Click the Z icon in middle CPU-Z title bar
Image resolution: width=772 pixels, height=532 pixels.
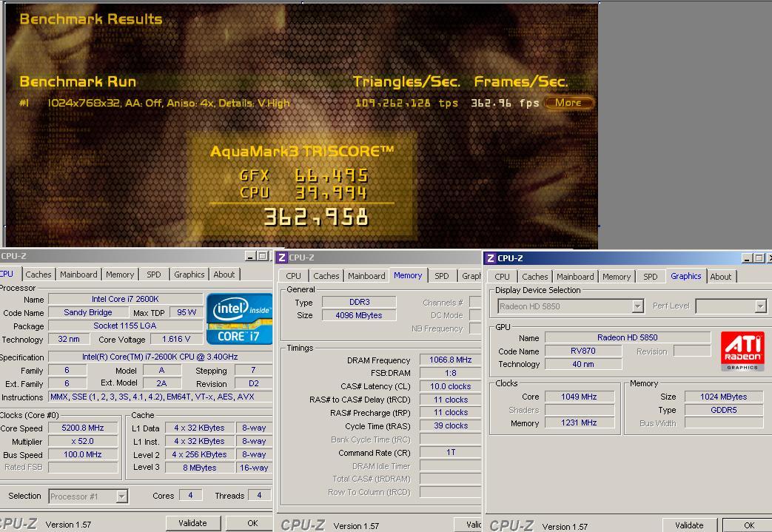281,257
